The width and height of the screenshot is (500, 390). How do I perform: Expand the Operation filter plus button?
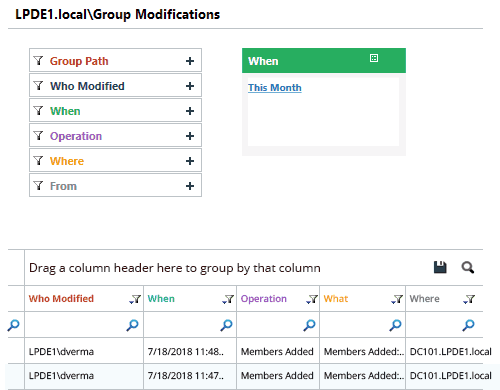coord(190,136)
